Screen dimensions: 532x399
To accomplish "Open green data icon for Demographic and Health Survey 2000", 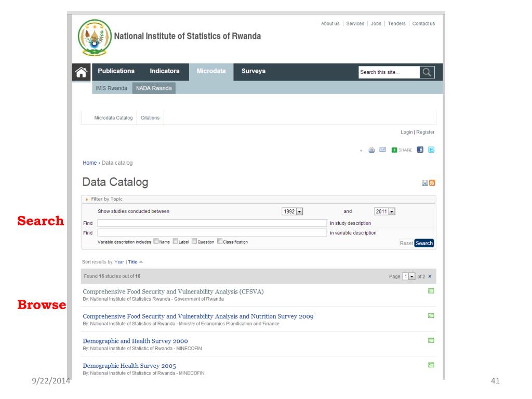I will (431, 340).
